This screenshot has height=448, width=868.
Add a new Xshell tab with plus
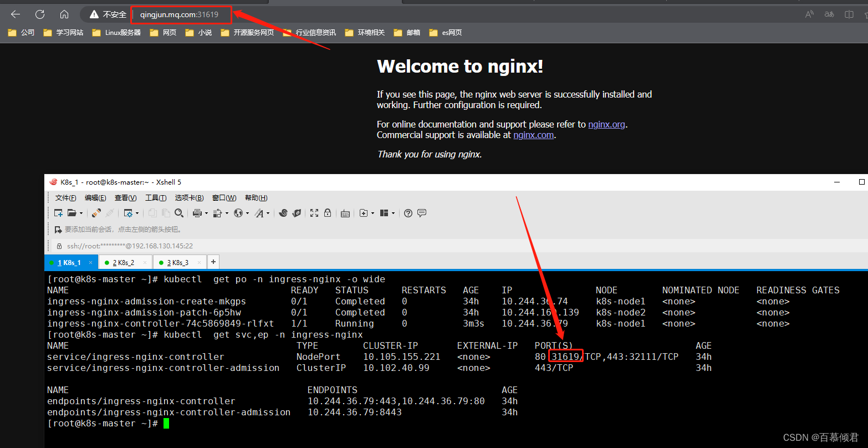pyautogui.click(x=213, y=262)
